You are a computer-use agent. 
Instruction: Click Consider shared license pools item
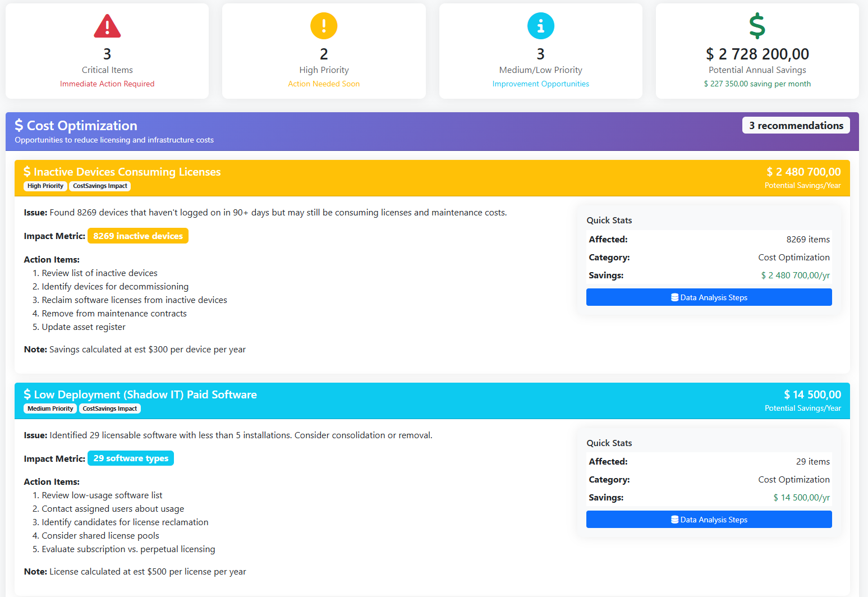(100, 536)
